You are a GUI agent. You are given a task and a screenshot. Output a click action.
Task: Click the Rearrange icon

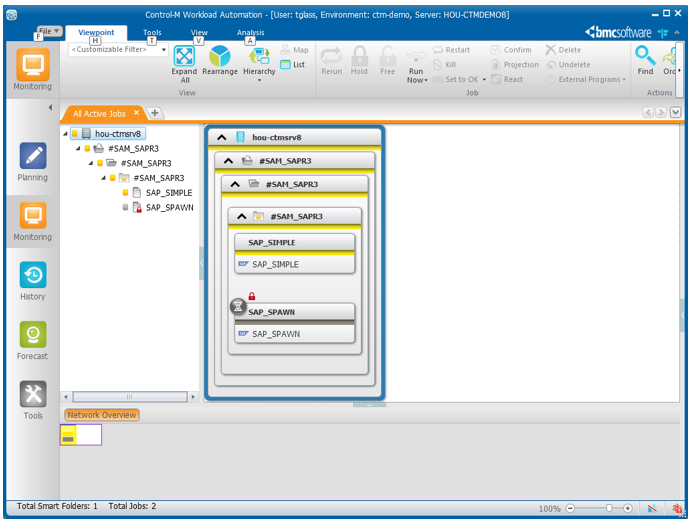pos(219,56)
